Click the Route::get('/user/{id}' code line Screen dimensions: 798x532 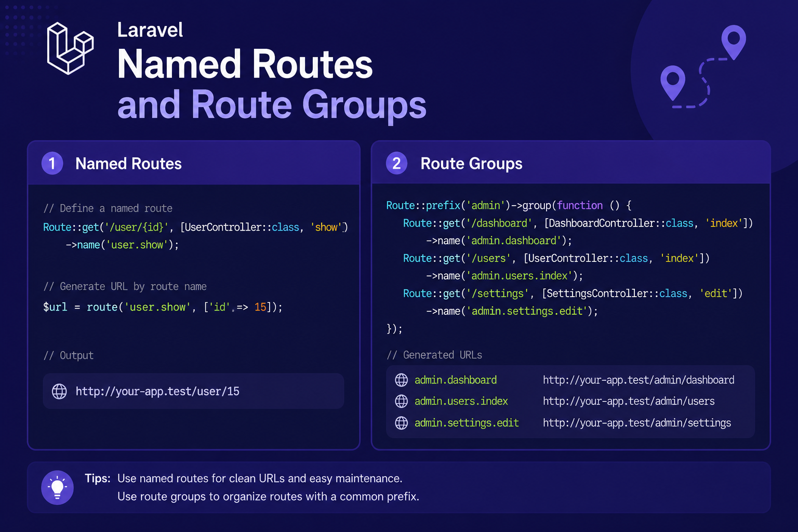pyautogui.click(x=195, y=228)
